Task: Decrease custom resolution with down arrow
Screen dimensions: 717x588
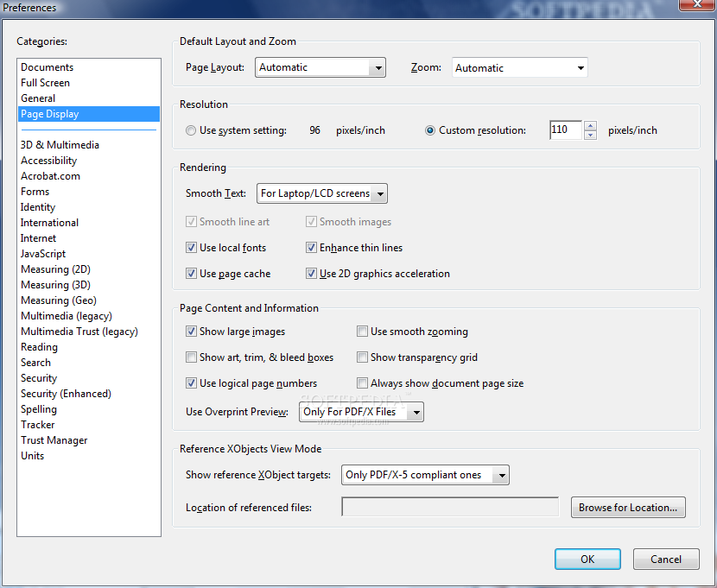Action: coord(590,135)
